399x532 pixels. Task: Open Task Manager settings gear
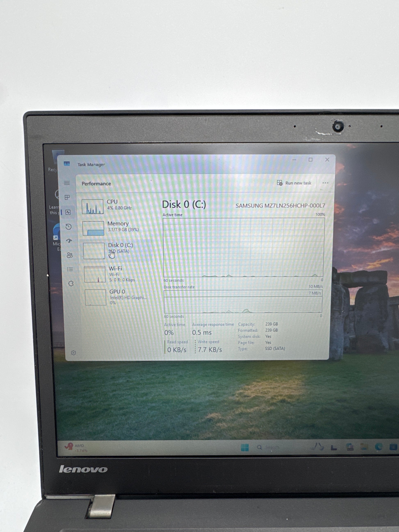click(74, 353)
